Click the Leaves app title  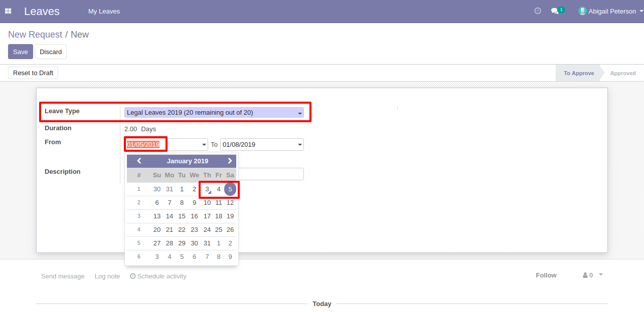(42, 11)
